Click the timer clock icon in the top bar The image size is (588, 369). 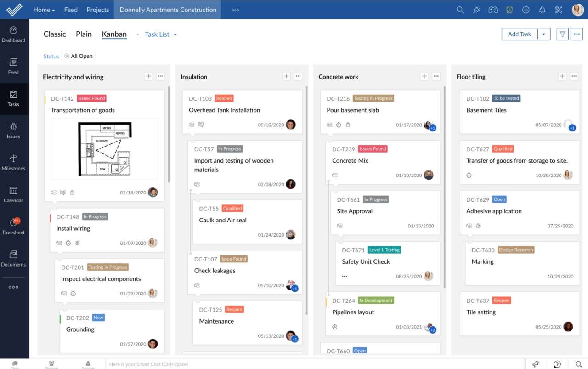click(509, 9)
